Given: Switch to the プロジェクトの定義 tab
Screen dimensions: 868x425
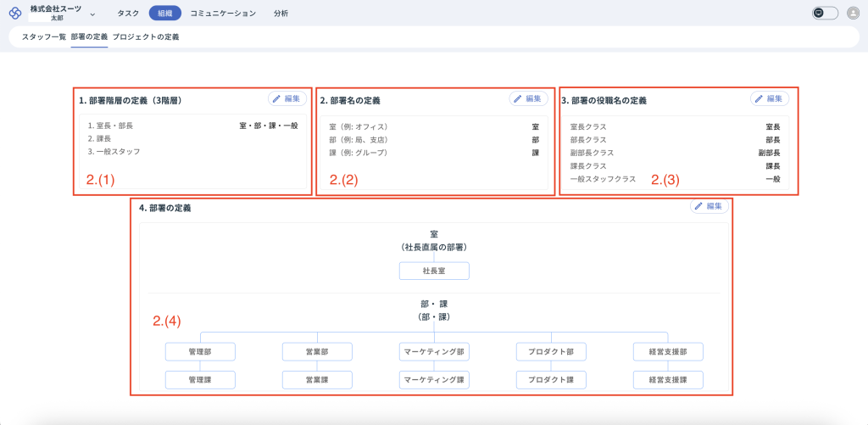Looking at the screenshot, I should [146, 37].
